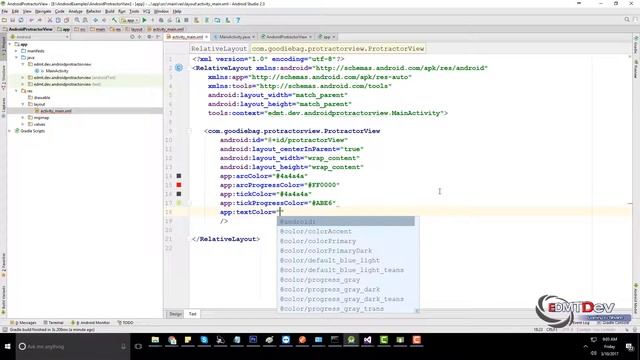
Task: Select @color/colorPrimaryDark suggestion
Action: 346,251
